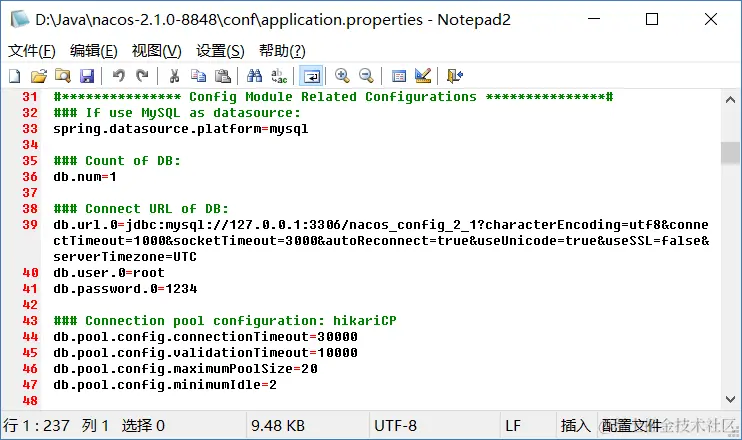Undo the last edit
The width and height of the screenshot is (742, 440).
pos(119,76)
